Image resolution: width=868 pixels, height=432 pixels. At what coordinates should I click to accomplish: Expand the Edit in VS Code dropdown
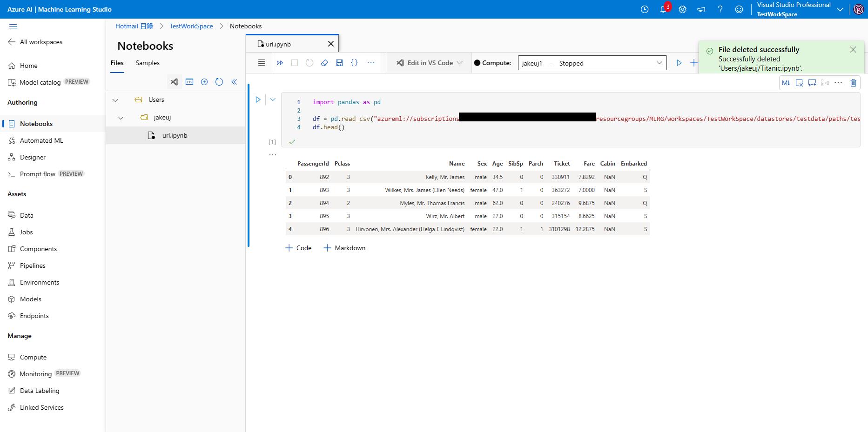[459, 63]
